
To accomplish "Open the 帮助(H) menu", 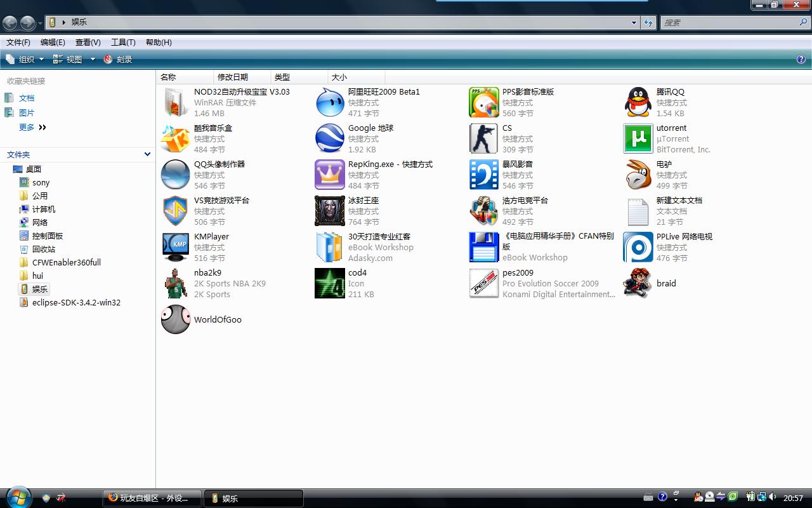I will pyautogui.click(x=159, y=43).
